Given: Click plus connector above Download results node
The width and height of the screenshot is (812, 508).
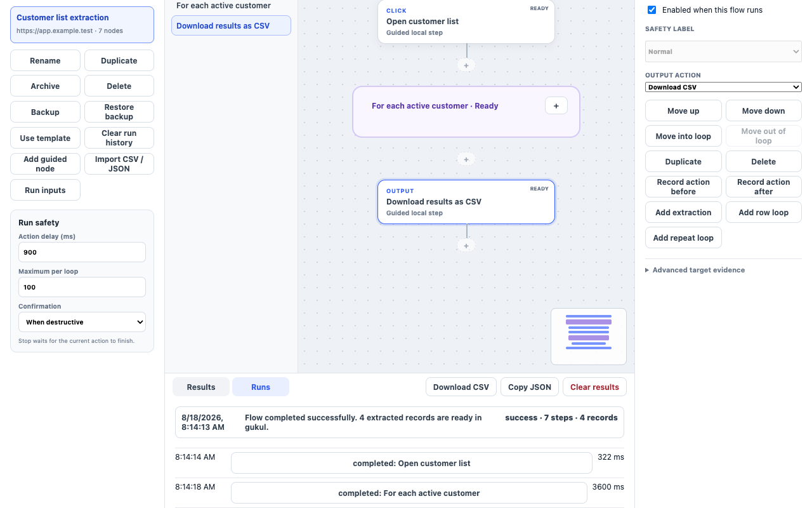Looking at the screenshot, I should point(466,159).
